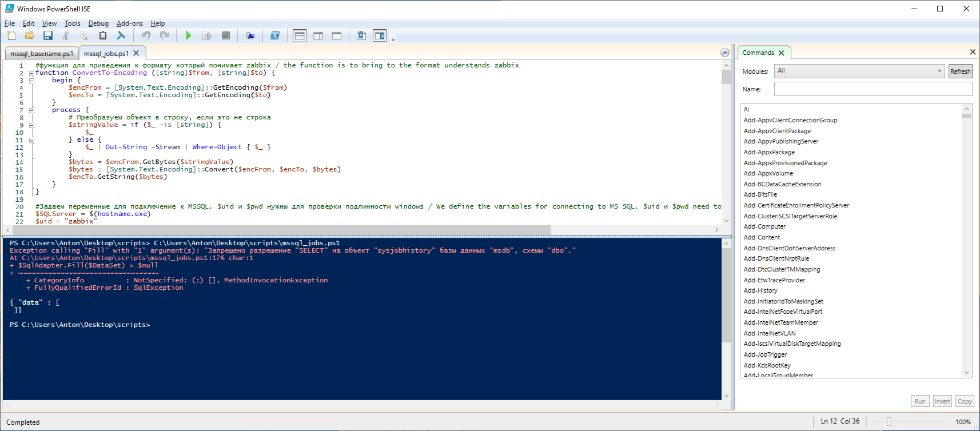980x431 pixels.
Task: Clear the console pane icon
Action: coord(121,35)
